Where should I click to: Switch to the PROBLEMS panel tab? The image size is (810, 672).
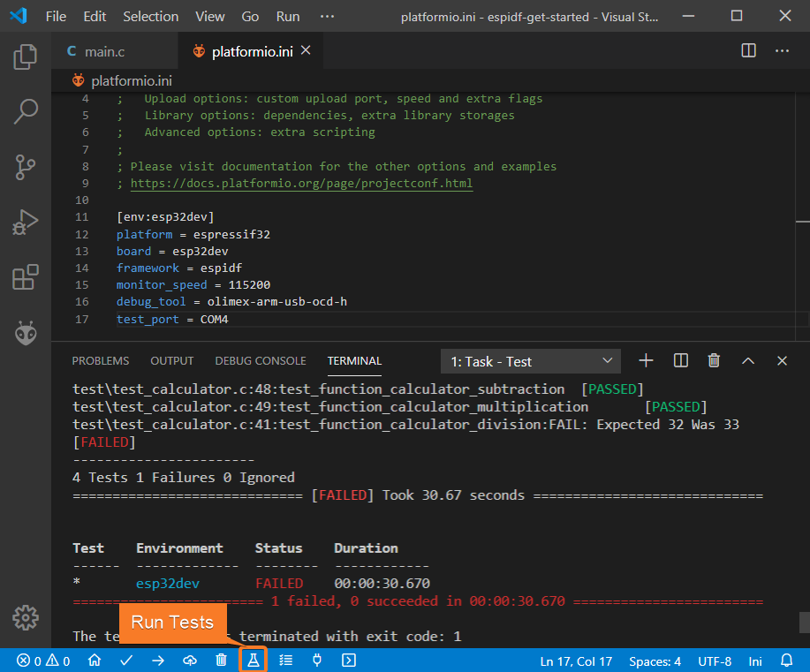100,360
